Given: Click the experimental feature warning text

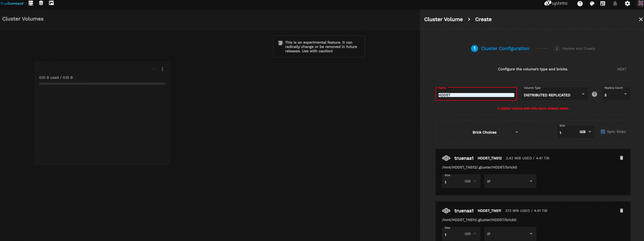Looking at the screenshot, I should click(x=321, y=47).
